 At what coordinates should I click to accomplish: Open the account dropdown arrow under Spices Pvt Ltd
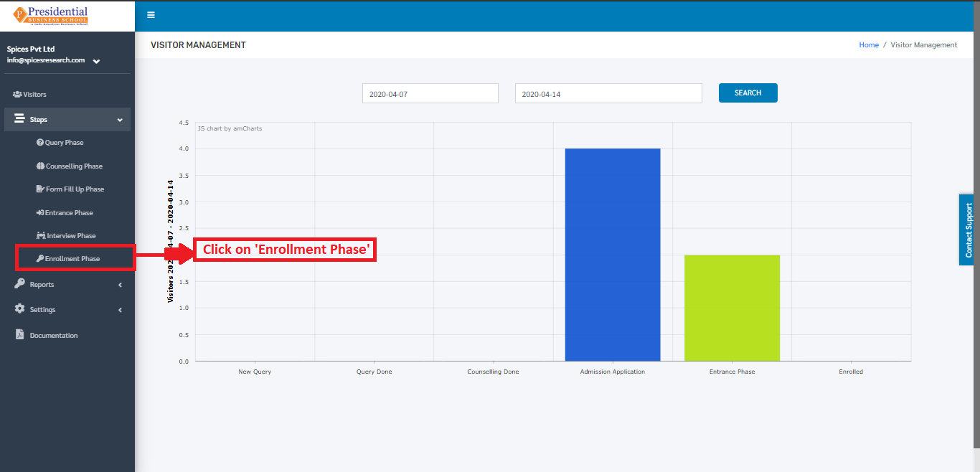pyautogui.click(x=96, y=62)
